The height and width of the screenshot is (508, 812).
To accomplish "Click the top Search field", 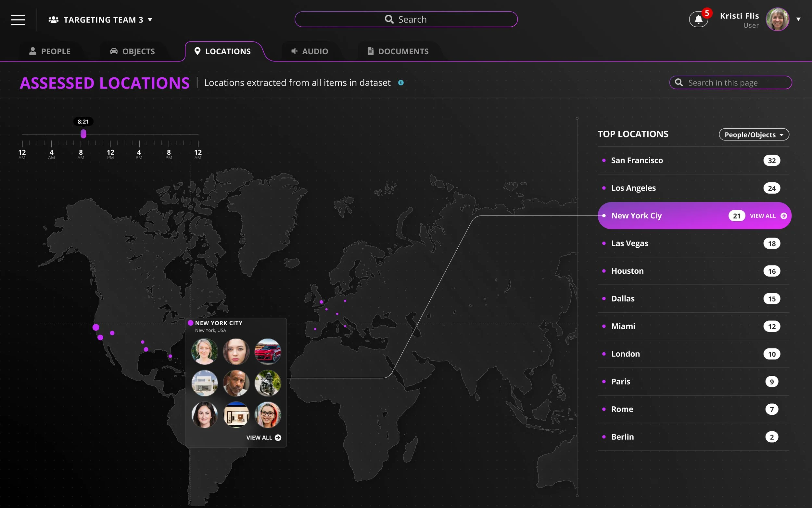I will tap(406, 20).
